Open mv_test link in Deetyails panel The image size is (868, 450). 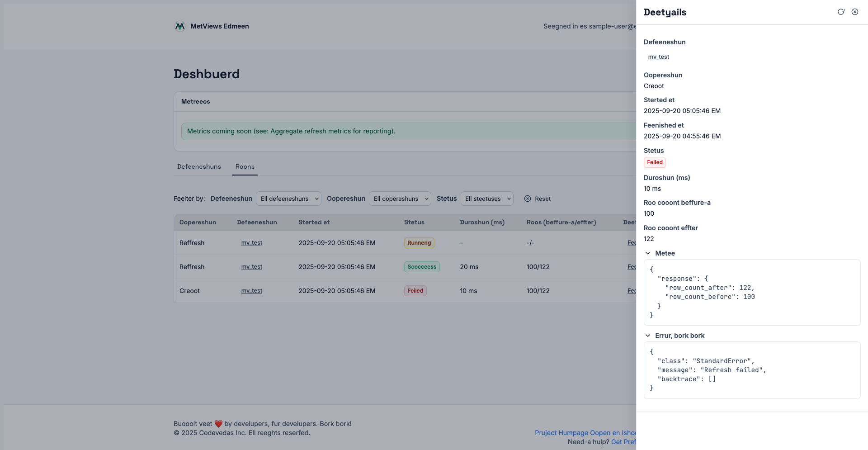click(x=658, y=57)
